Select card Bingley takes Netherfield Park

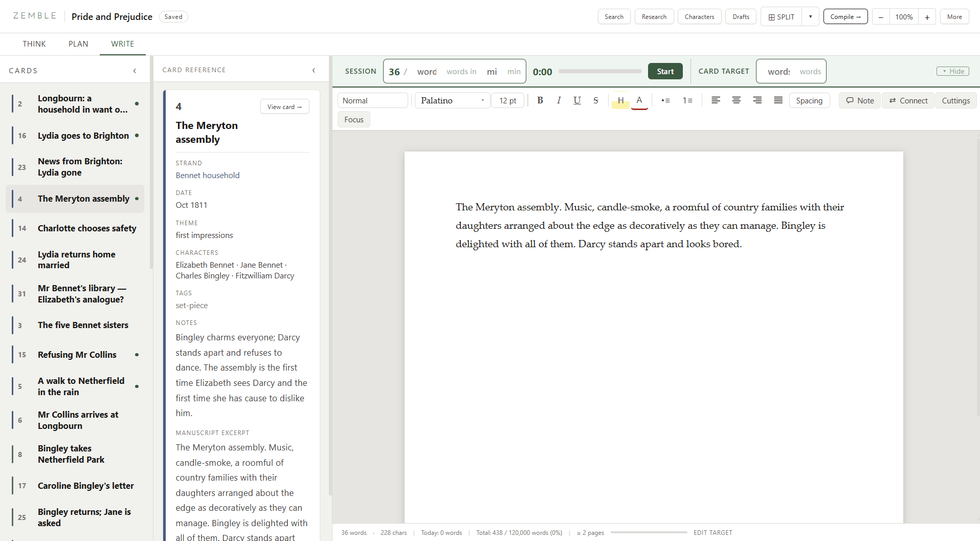75,454
